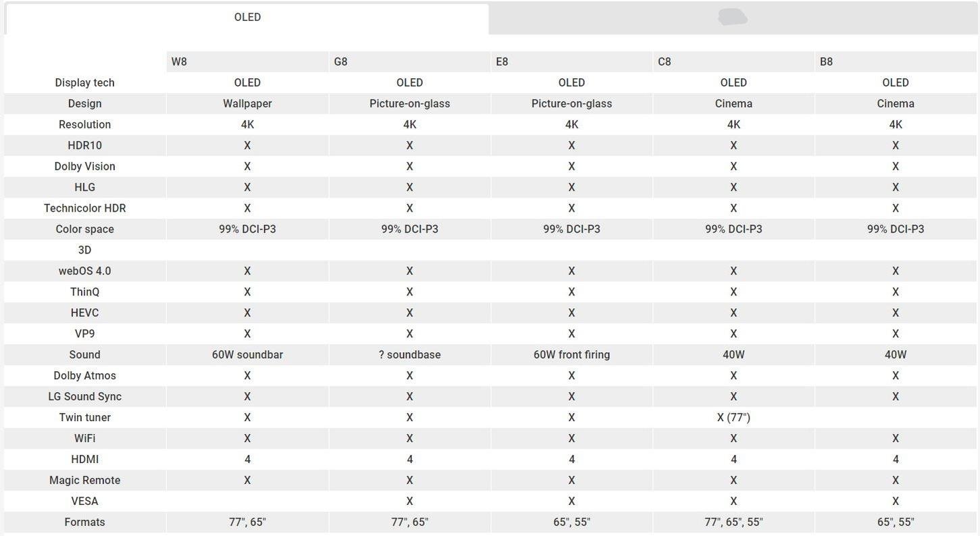
Task: Click the 'X (77")' twin tuner cell
Action: click(733, 418)
